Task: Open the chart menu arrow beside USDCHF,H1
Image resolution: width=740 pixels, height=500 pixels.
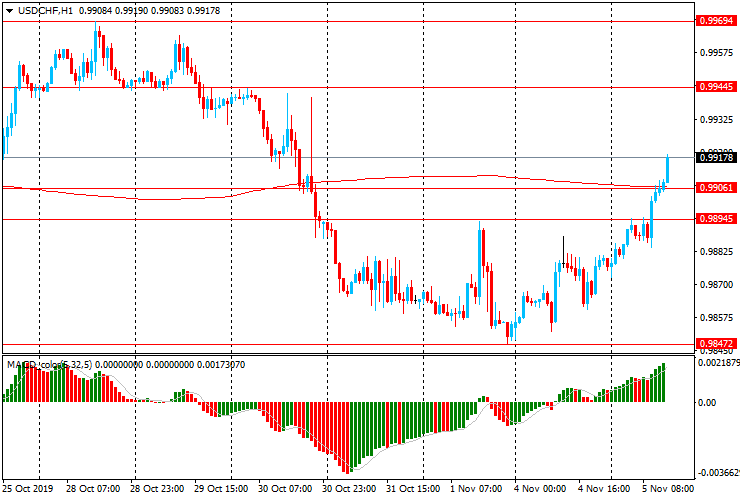Action: 8,10
